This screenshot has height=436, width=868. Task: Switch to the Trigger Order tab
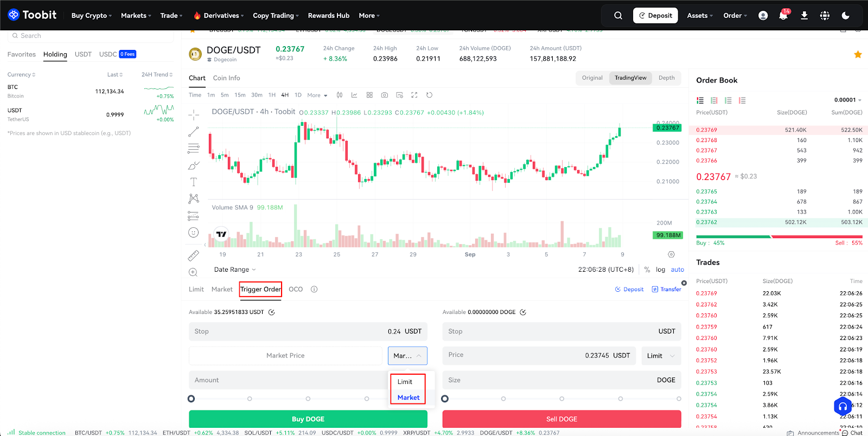(x=260, y=290)
